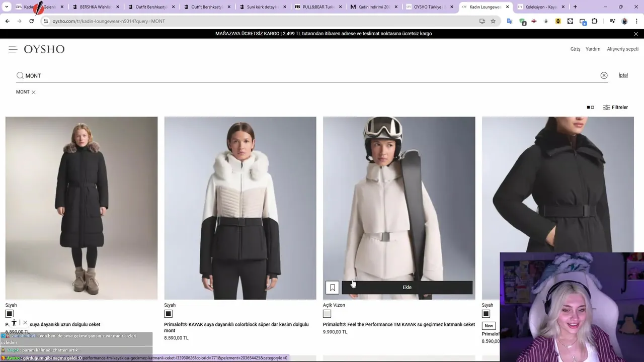Click the 9.990,00 TL price
The height and width of the screenshot is (362, 644).
point(335,332)
